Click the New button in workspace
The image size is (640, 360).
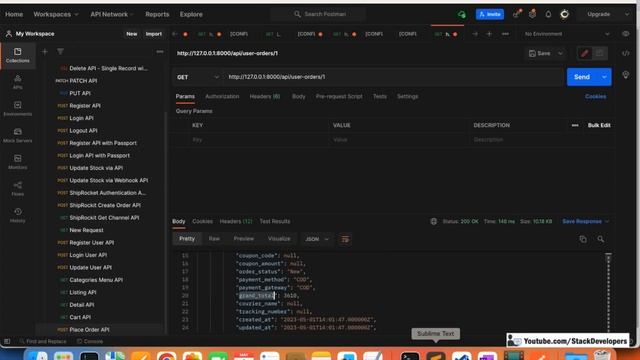coord(131,34)
